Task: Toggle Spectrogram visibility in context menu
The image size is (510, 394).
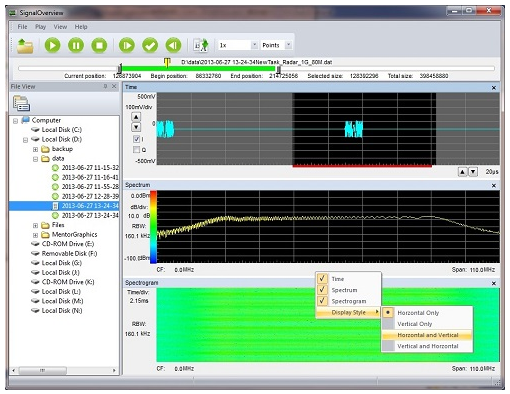Action: 348,301
